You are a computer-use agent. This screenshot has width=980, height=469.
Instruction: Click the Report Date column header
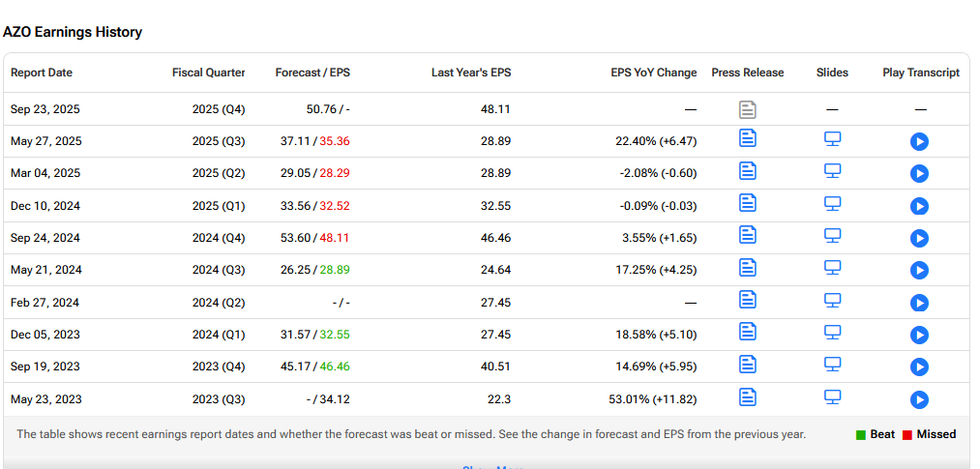[42, 73]
